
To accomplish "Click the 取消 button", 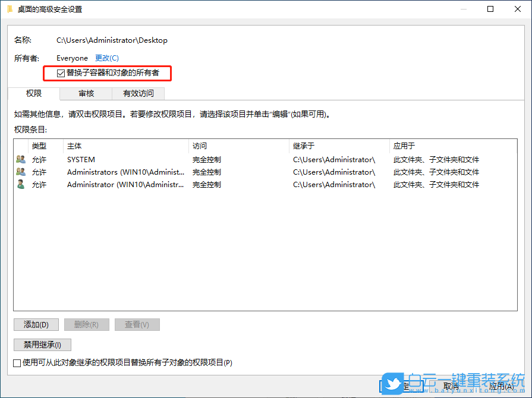I will pyautogui.click(x=451, y=386).
